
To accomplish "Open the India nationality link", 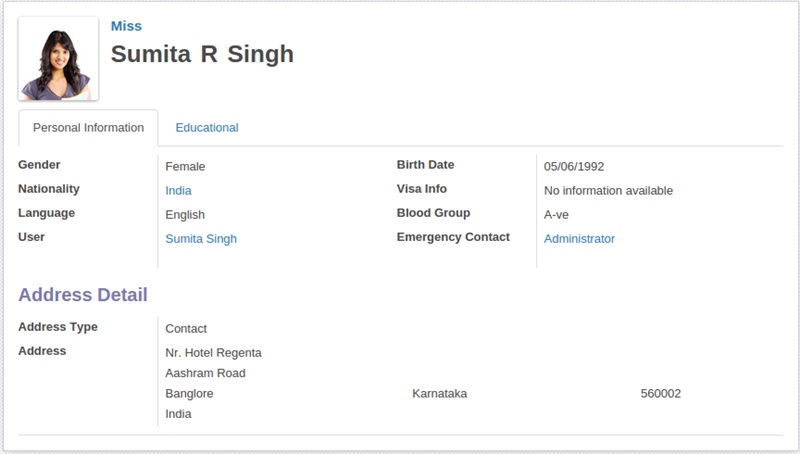I will (x=178, y=191).
